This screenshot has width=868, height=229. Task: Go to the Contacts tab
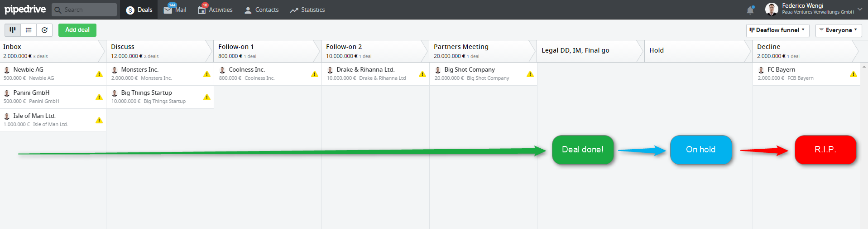tap(261, 10)
